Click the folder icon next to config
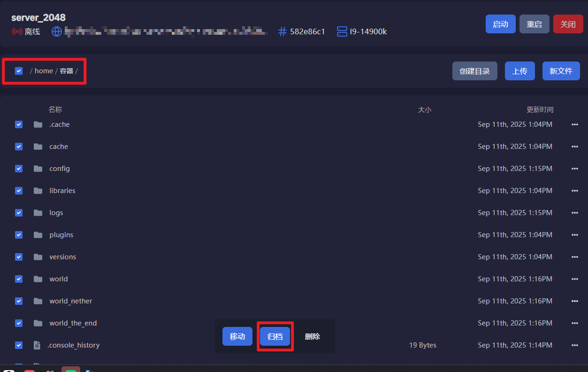This screenshot has width=588, height=372. [x=38, y=169]
